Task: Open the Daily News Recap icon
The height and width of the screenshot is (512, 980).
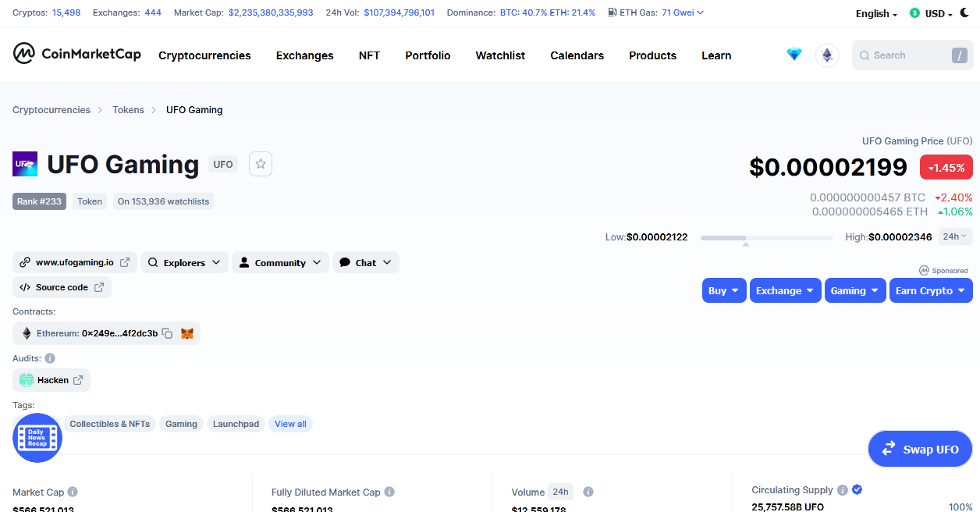Action: pyautogui.click(x=37, y=438)
